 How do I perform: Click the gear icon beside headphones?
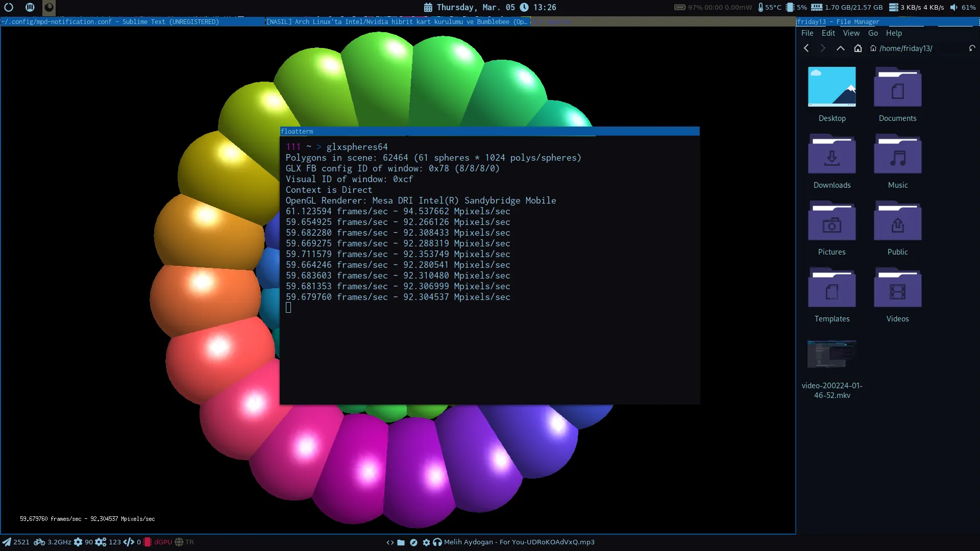(x=427, y=543)
